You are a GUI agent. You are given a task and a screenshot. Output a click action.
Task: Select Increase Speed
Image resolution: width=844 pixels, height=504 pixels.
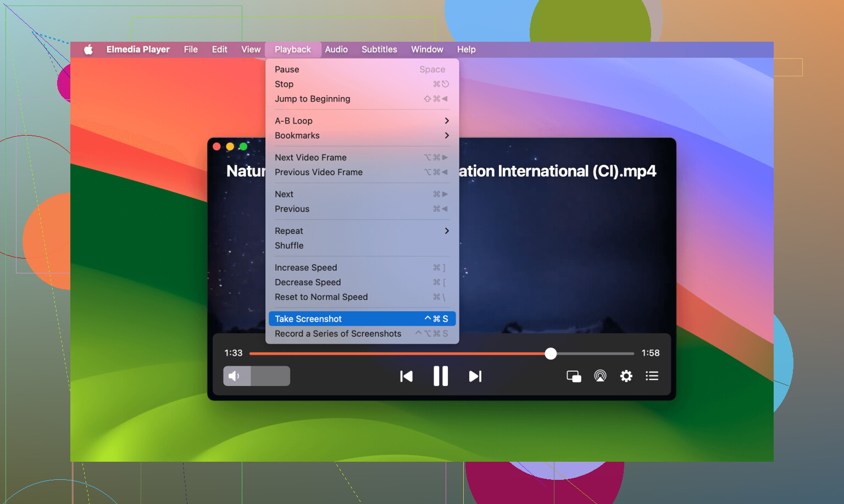362,268
